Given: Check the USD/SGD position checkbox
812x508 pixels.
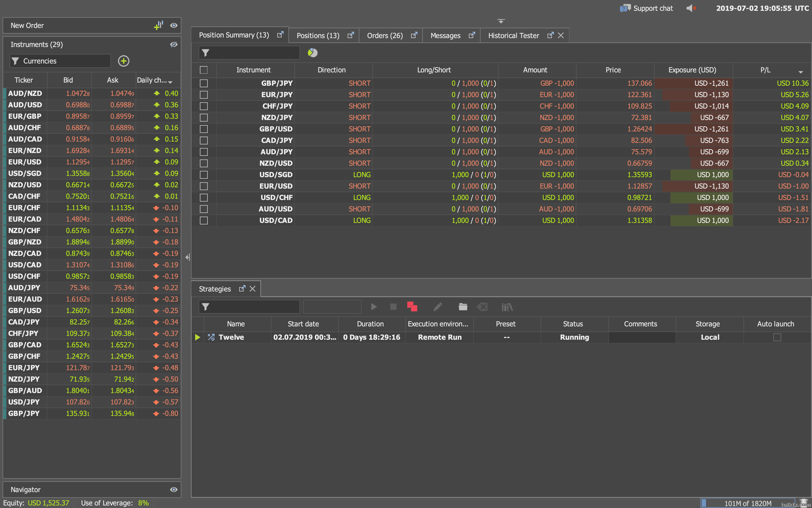Looking at the screenshot, I should pyautogui.click(x=204, y=175).
